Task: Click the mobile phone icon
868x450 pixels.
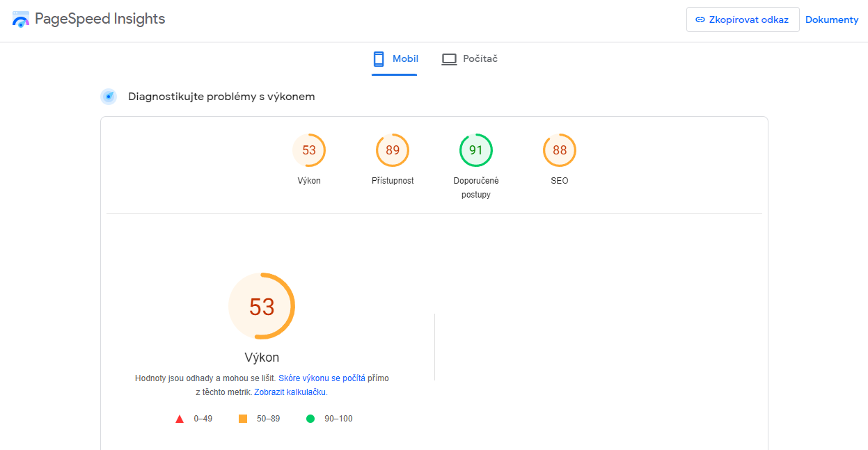Action: click(x=379, y=59)
